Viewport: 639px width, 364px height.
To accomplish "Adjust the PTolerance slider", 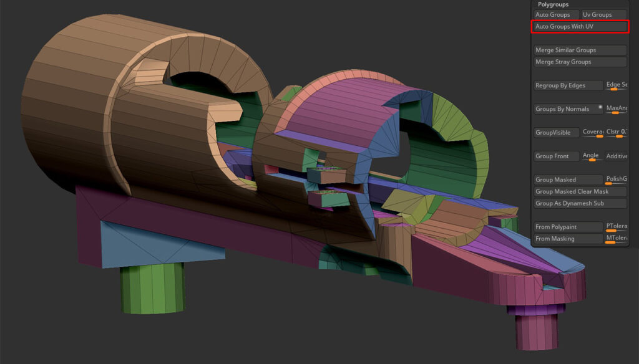I will [x=616, y=227].
